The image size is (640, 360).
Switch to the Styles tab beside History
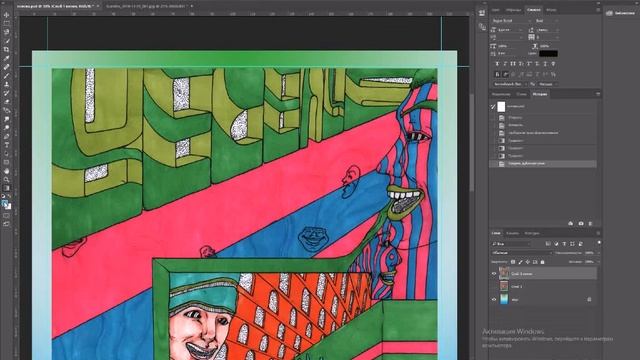521,94
